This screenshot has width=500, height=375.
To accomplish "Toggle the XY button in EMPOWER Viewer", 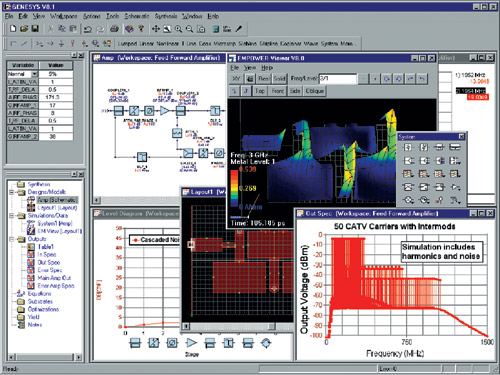I will click(236, 79).
